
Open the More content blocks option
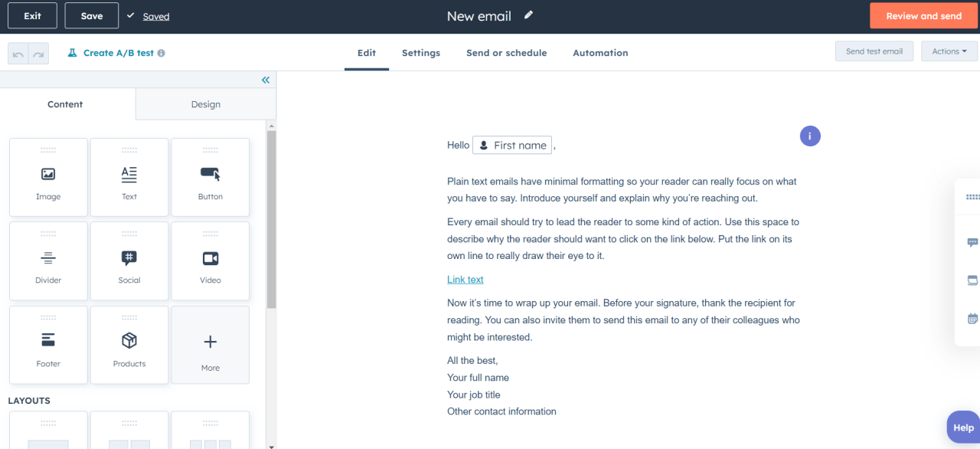coord(210,345)
